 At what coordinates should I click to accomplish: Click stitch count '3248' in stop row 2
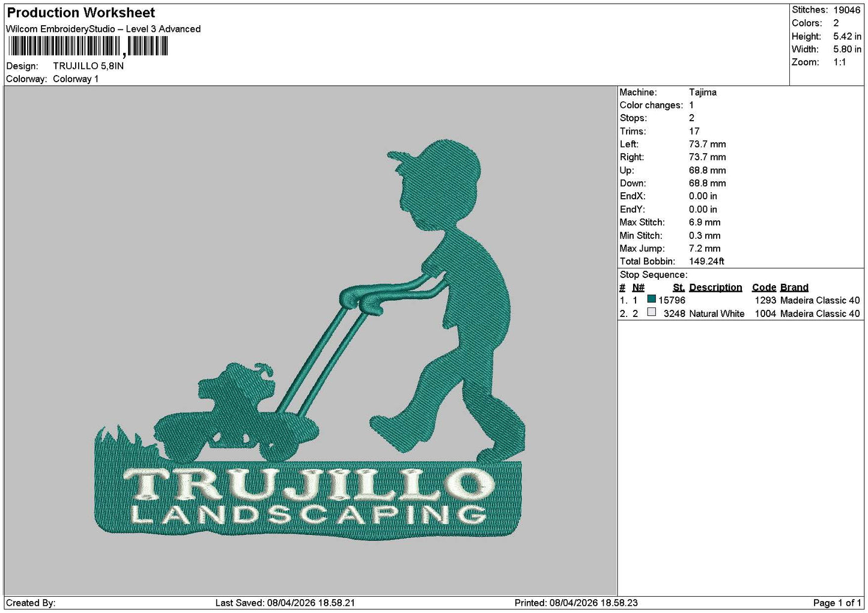(x=675, y=314)
